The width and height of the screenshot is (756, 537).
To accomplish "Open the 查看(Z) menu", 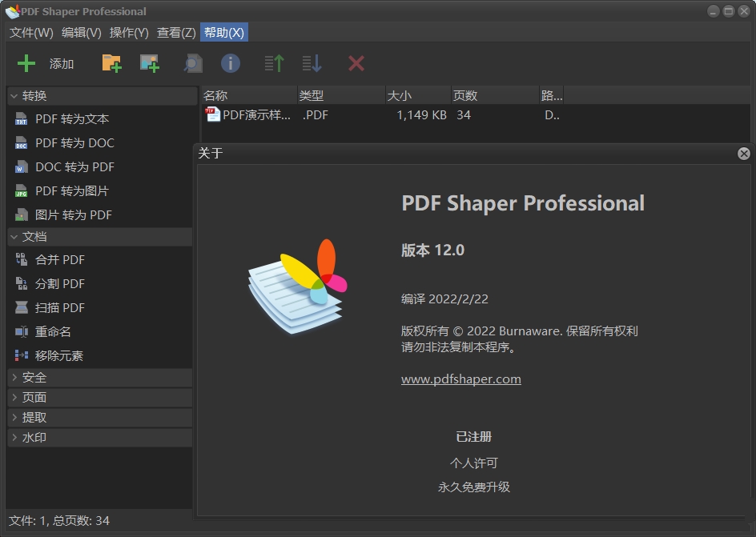I will pyautogui.click(x=175, y=33).
